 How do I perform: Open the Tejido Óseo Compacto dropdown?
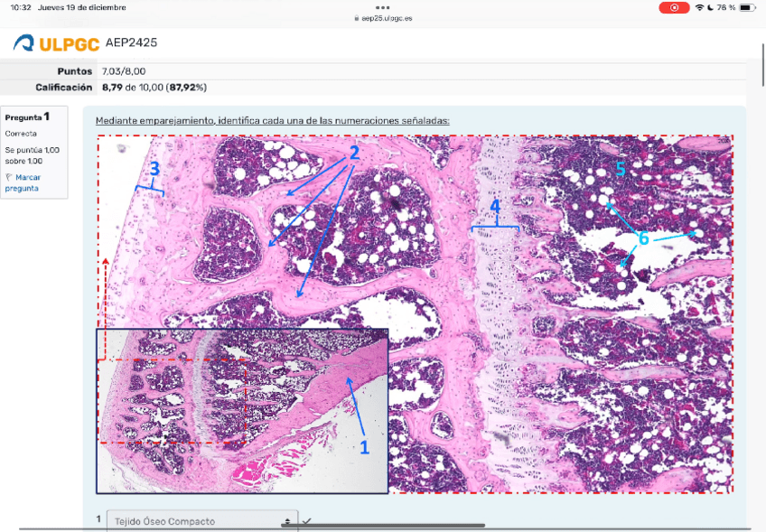point(199,521)
